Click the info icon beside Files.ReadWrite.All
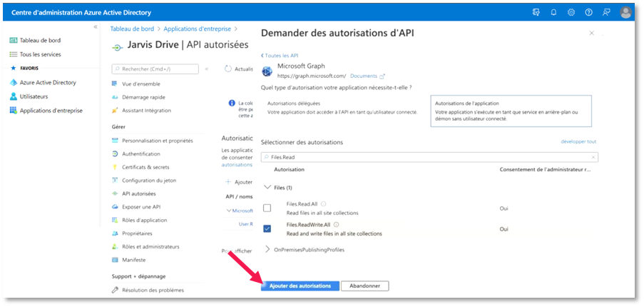The image size is (644, 307). click(337, 224)
